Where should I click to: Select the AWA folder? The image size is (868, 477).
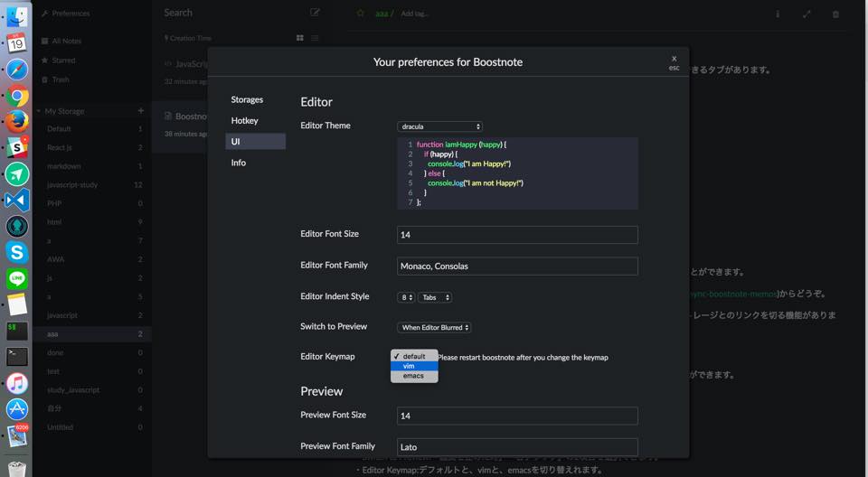point(91,259)
